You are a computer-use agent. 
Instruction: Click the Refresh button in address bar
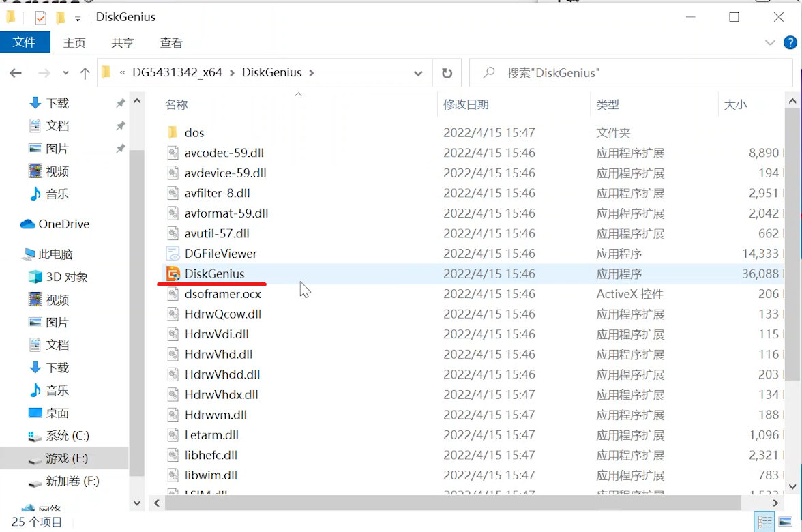point(447,73)
